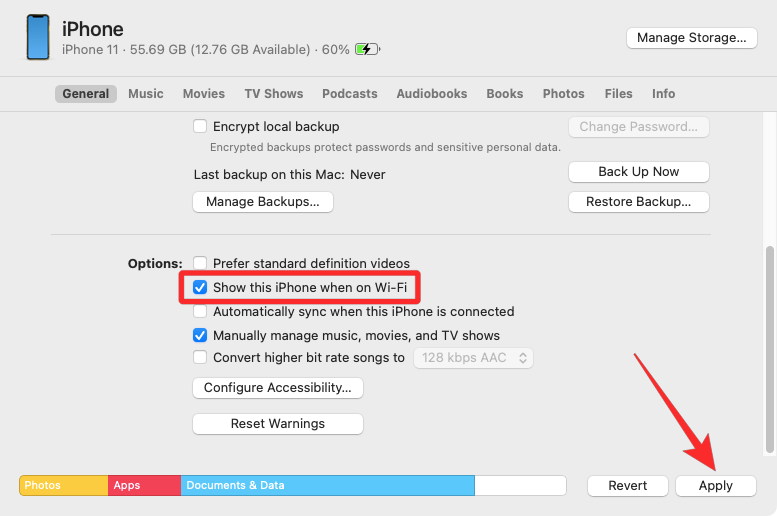Enable automatic sync when iPhone is connected

pyautogui.click(x=200, y=312)
